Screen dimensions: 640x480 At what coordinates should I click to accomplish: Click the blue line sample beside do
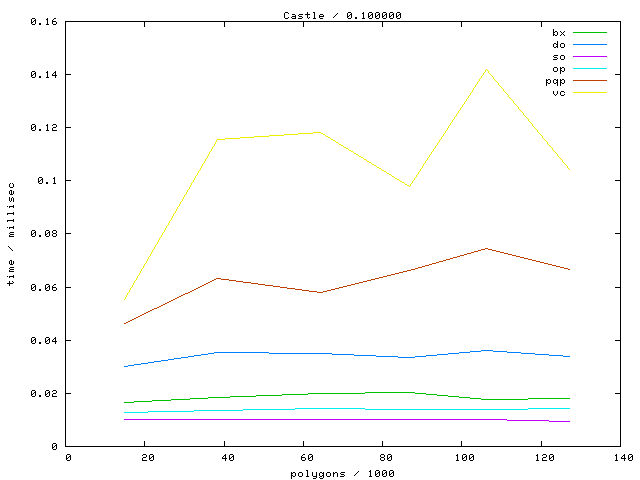point(590,45)
